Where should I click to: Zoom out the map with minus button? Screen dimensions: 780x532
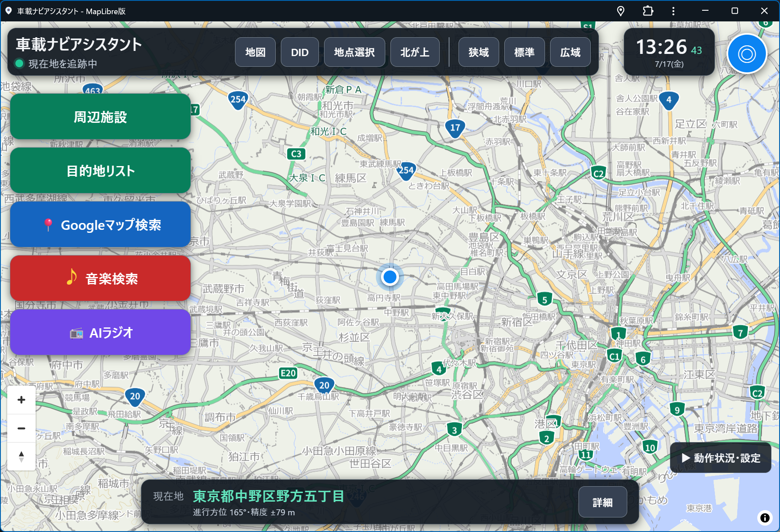click(21, 428)
